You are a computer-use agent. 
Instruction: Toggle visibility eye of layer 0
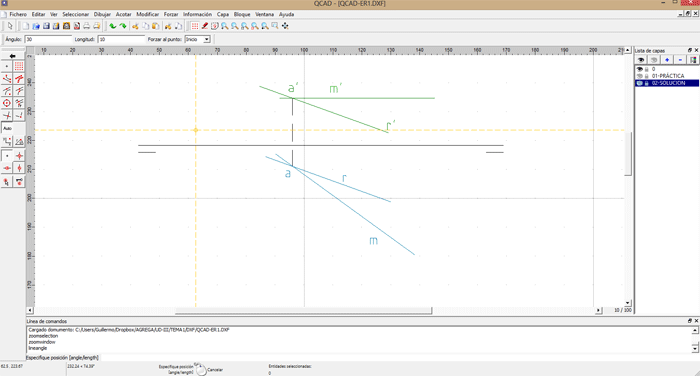pyautogui.click(x=640, y=69)
